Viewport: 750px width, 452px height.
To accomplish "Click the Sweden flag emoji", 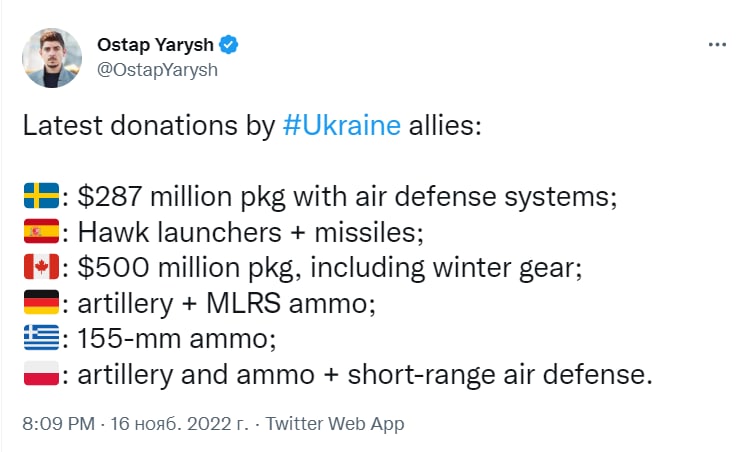I will pyautogui.click(x=40, y=195).
